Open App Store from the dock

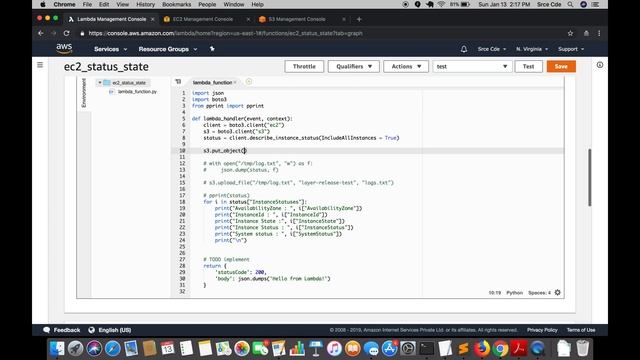click(390, 348)
